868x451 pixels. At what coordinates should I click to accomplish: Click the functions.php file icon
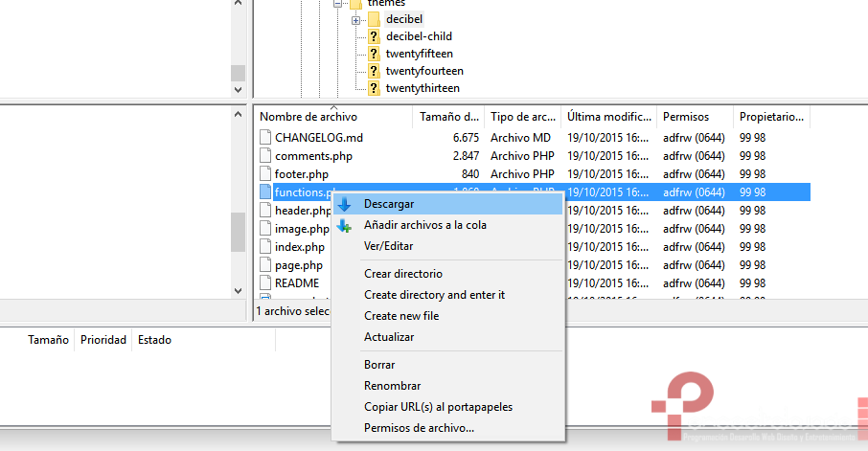click(x=265, y=192)
